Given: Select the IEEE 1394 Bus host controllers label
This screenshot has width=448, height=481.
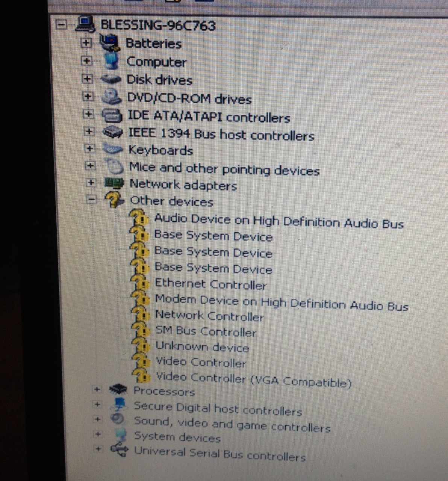Looking at the screenshot, I should (221, 134).
